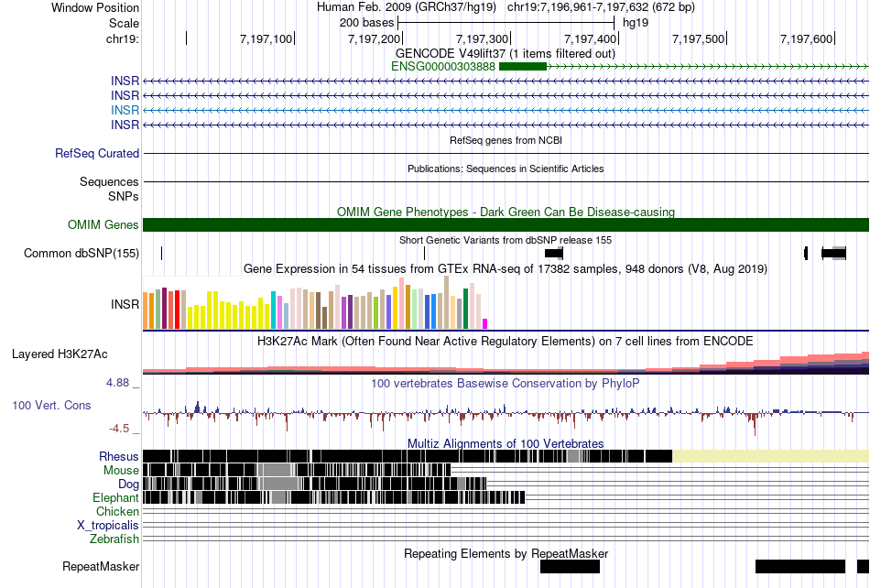Viewport: 870px width, 588px height.
Task: Click the Sequences track label
Action: (x=109, y=182)
